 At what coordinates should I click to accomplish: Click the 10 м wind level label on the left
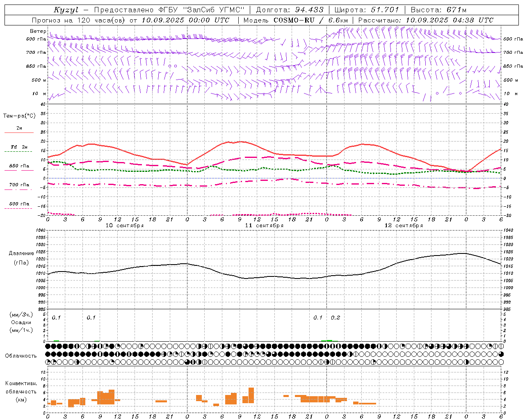[39, 94]
